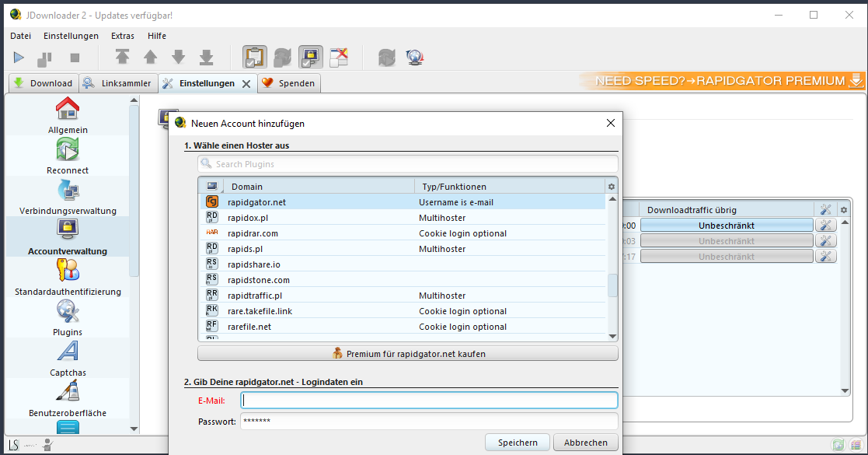Click Premium für rapidgator.net kaufen button

click(x=407, y=354)
